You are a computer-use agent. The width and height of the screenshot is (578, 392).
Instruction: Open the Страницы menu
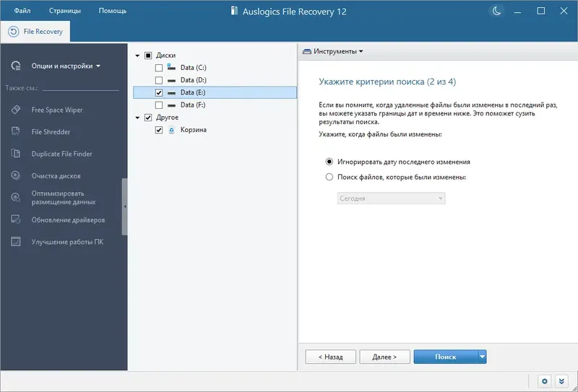[65, 11]
